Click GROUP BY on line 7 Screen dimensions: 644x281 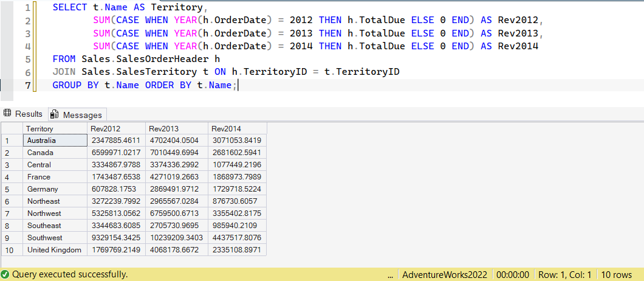[75, 86]
